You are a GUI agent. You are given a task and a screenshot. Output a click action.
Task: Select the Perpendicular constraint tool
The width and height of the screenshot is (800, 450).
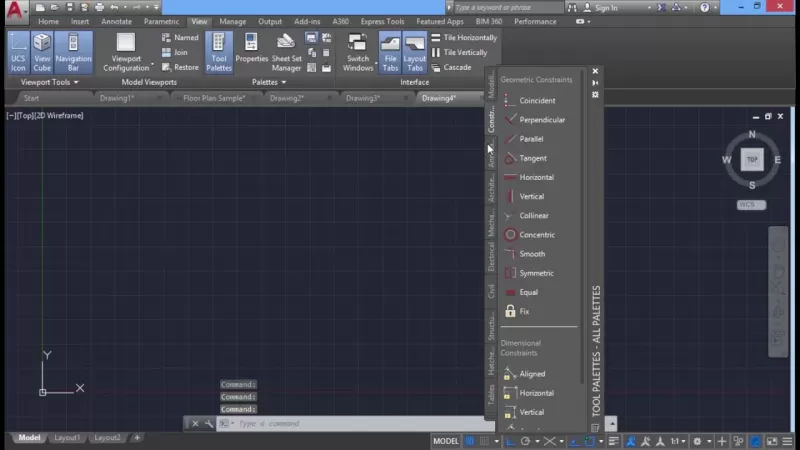(x=535, y=120)
